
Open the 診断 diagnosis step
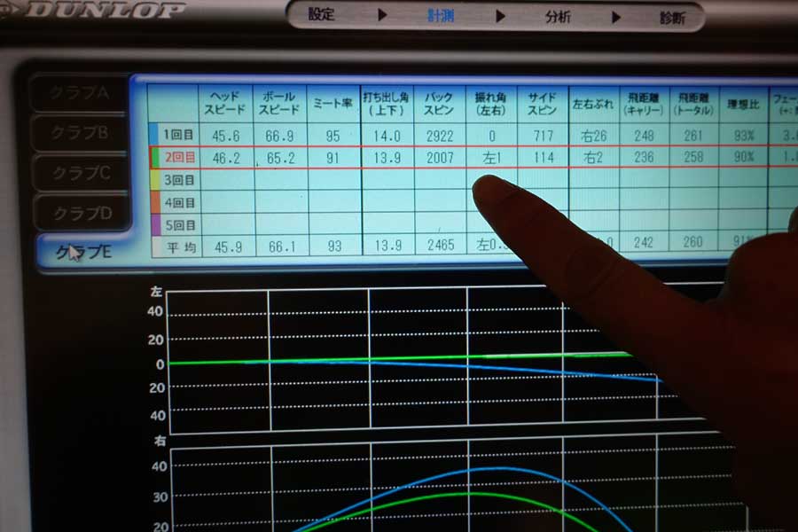tap(670, 17)
